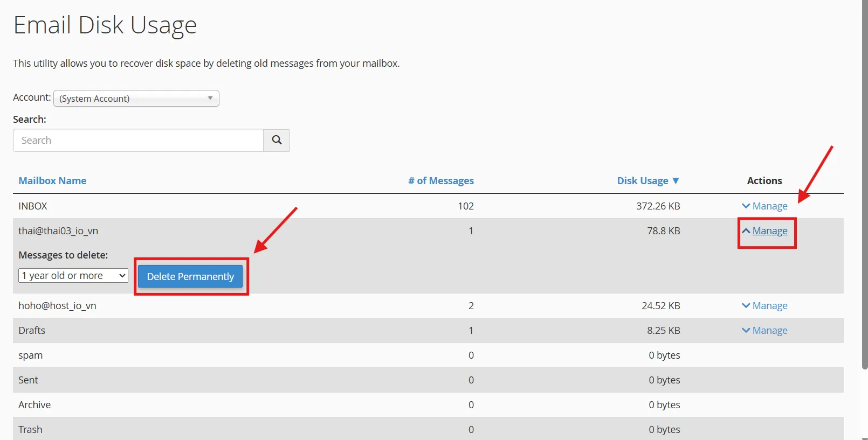Click the chevron icon beside hoho@host_io_vn Manage
868x440 pixels.
tap(746, 306)
